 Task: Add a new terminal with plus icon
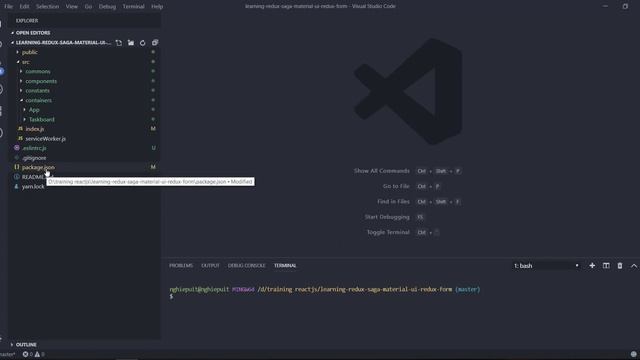[x=592, y=266]
